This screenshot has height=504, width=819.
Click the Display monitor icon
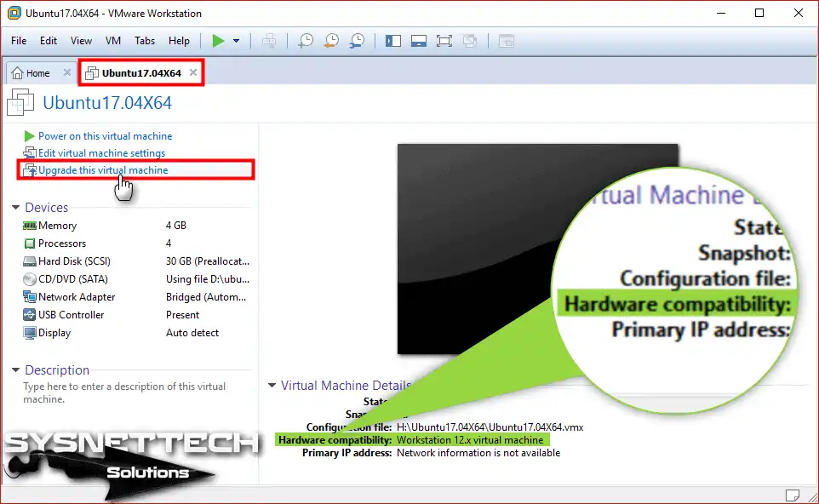pos(29,333)
